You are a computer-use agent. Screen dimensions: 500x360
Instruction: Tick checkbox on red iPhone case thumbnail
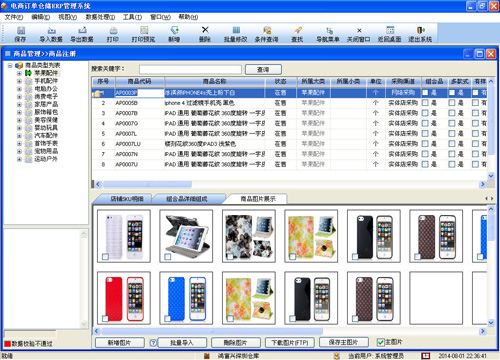[105, 319]
